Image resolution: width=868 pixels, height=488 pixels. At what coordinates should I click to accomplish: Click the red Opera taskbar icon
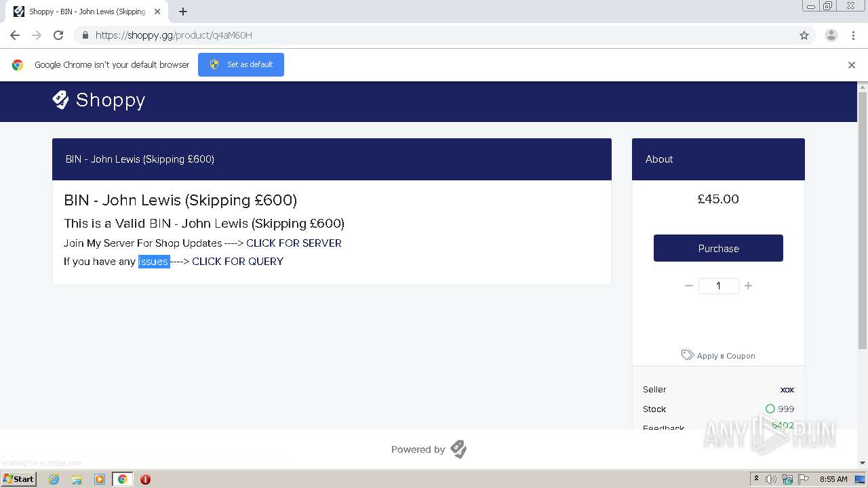[145, 479]
